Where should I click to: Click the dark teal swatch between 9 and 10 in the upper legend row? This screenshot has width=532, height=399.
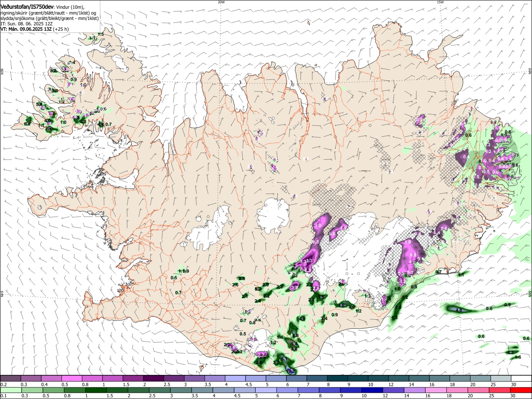pyautogui.click(x=357, y=379)
